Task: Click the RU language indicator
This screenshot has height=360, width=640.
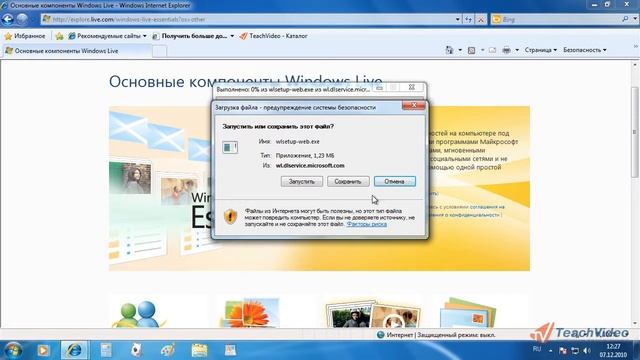Action: [x=537, y=349]
